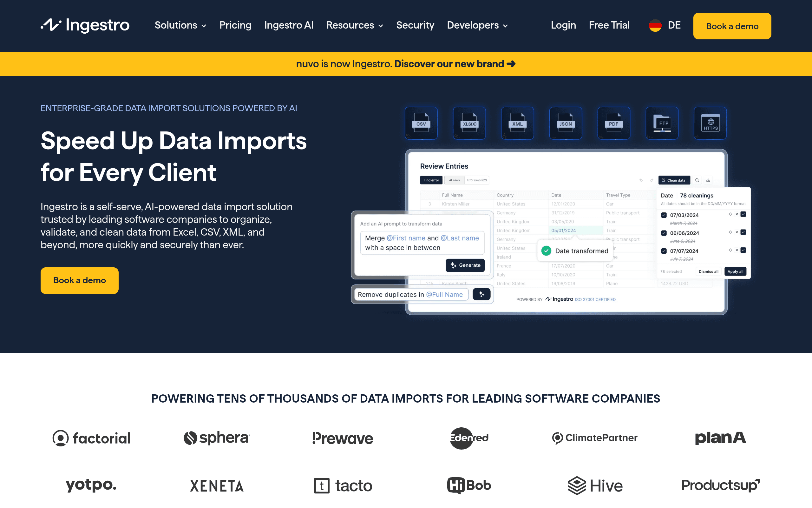Image resolution: width=812 pixels, height=508 pixels.
Task: Select the CSV file format icon
Action: coord(421,123)
